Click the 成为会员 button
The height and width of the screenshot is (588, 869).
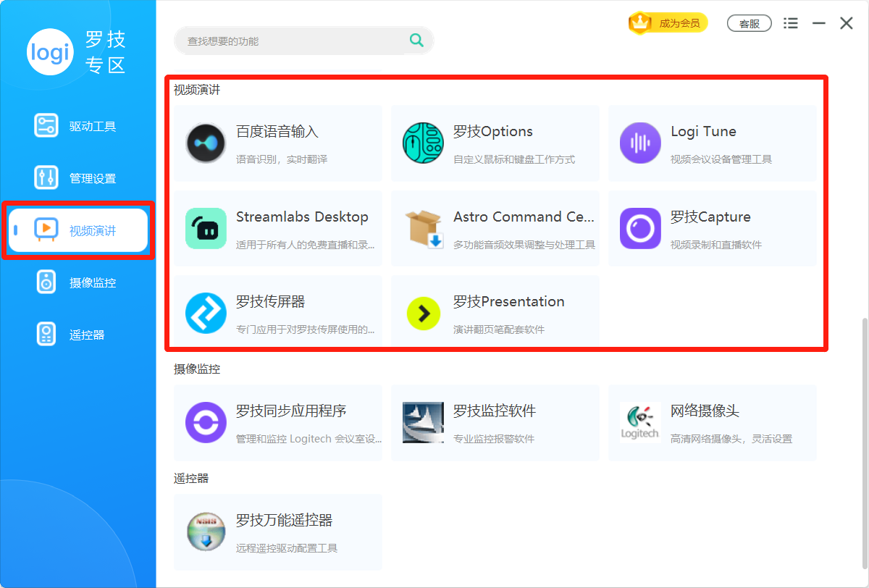[x=668, y=23]
